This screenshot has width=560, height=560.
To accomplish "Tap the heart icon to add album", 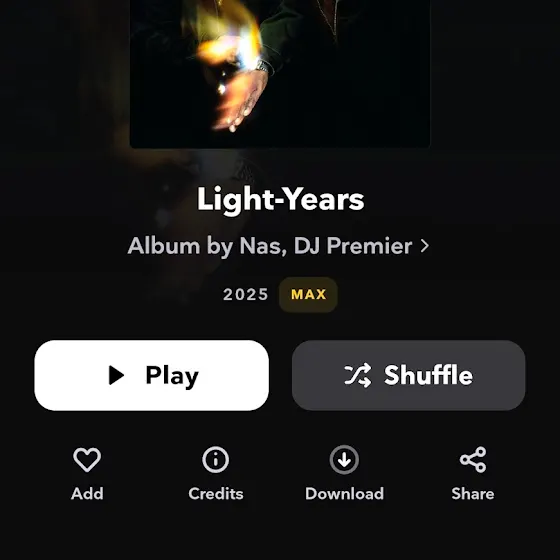I will pyautogui.click(x=87, y=459).
